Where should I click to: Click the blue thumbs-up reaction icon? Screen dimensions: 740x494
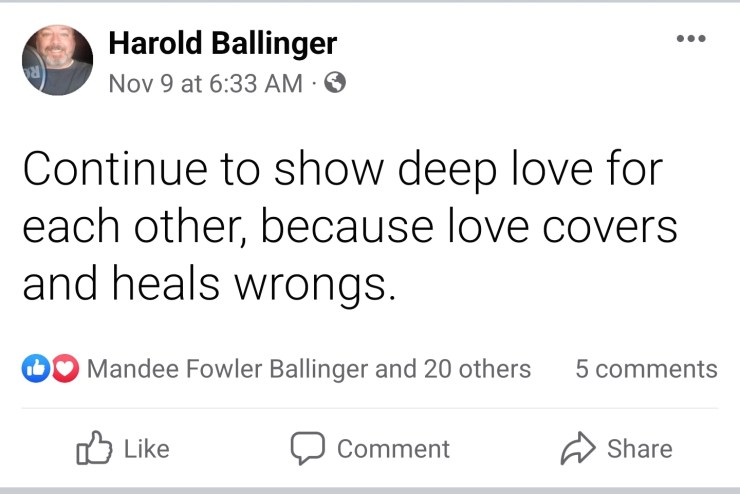(x=34, y=369)
